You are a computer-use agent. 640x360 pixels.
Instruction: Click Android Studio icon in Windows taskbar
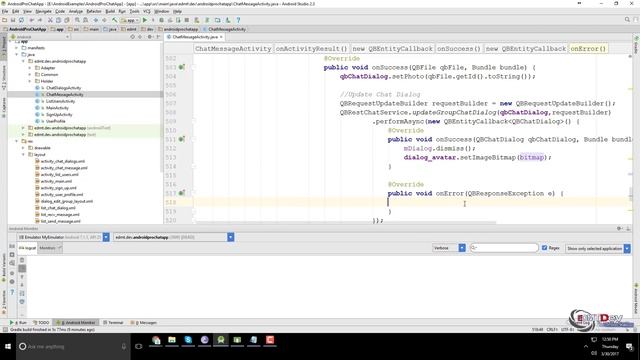(x=221, y=340)
